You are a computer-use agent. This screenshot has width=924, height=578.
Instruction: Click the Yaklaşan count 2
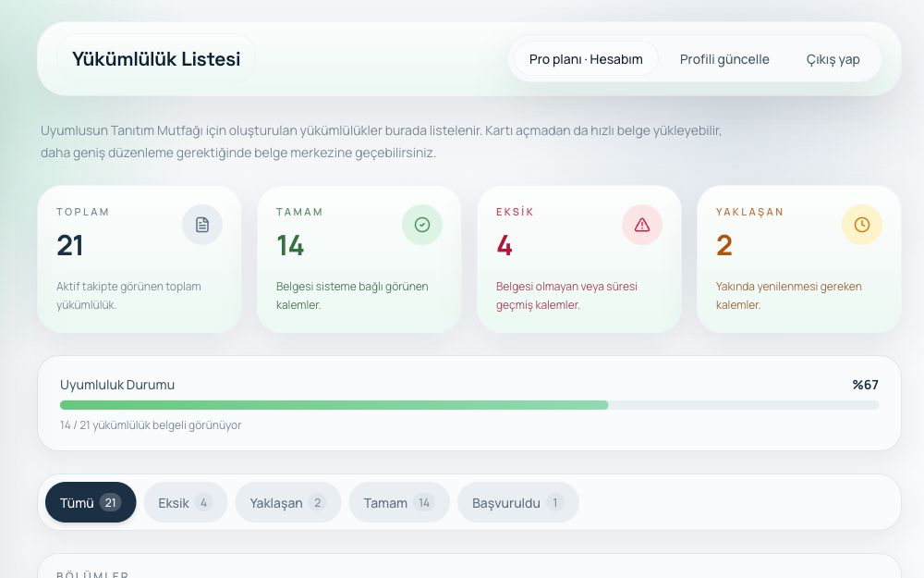[x=724, y=245]
